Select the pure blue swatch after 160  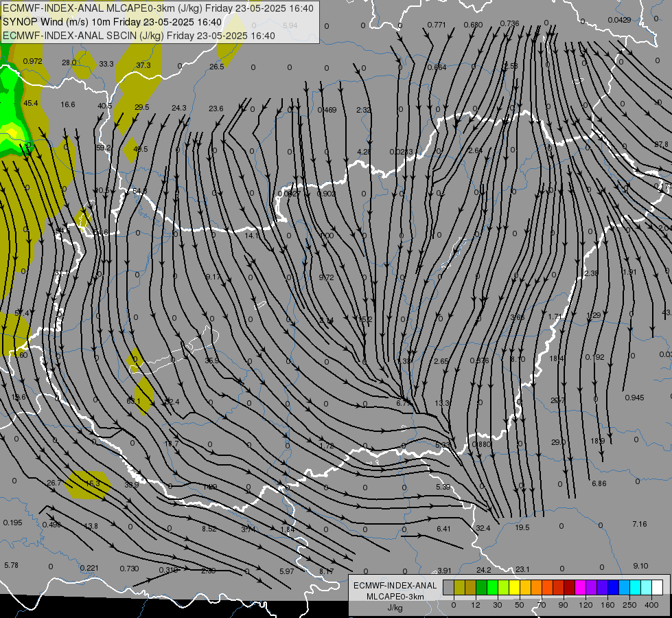point(613,588)
